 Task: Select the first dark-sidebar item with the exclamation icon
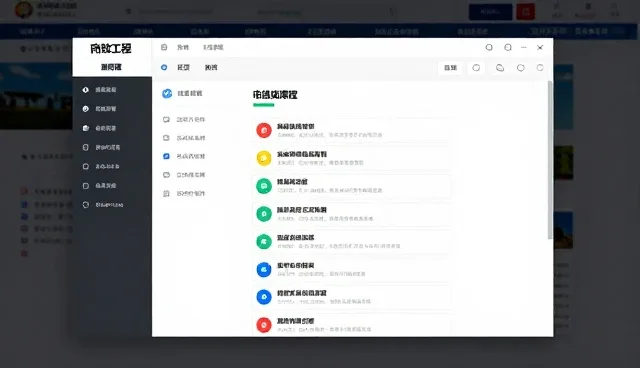[100, 90]
